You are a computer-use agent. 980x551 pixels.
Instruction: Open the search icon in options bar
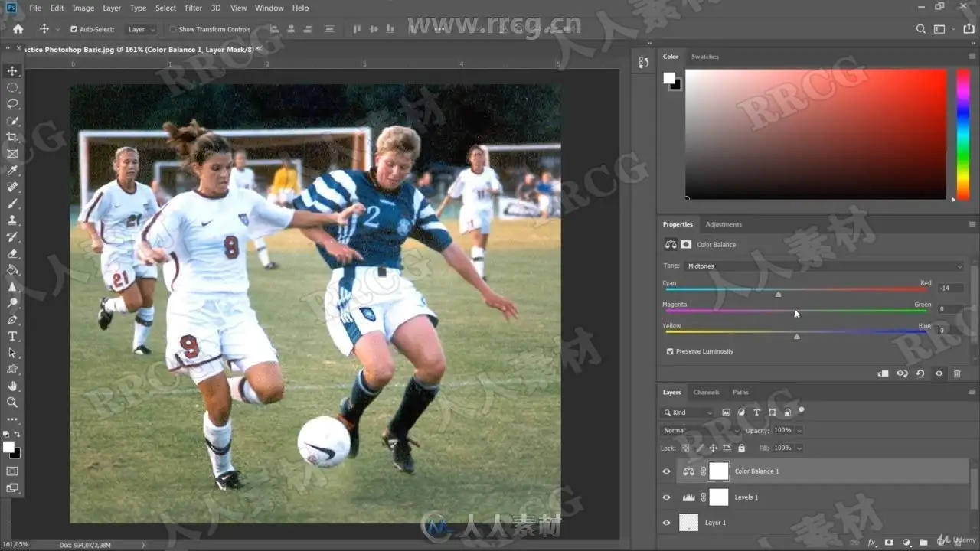pos(921,29)
